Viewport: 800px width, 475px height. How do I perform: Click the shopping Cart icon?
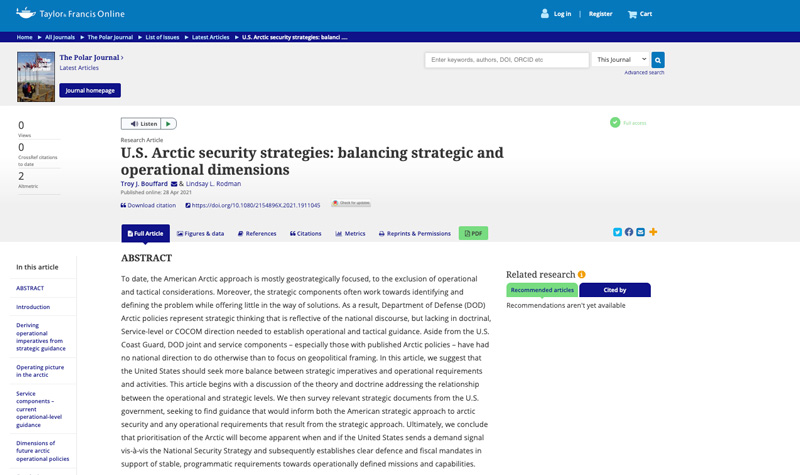pos(633,14)
